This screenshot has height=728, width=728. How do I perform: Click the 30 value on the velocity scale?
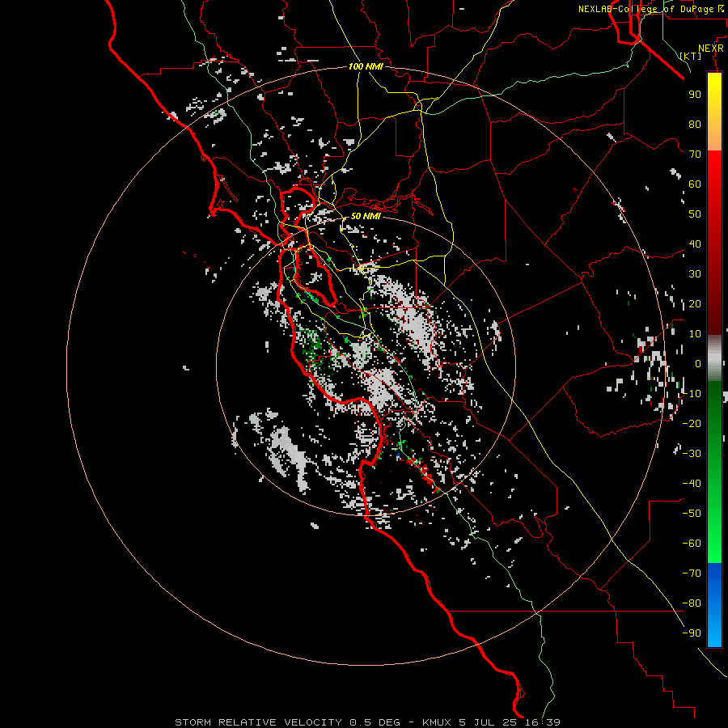pos(695,274)
